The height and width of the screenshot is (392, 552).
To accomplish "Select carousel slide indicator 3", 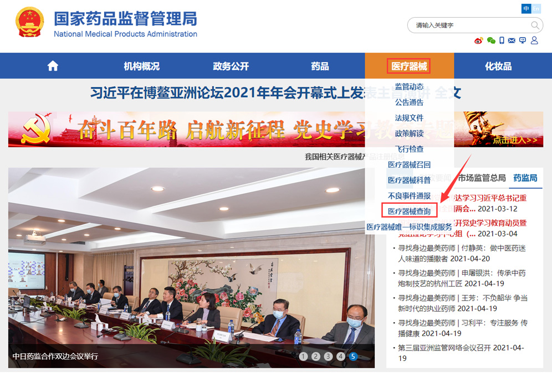I will tap(328, 357).
